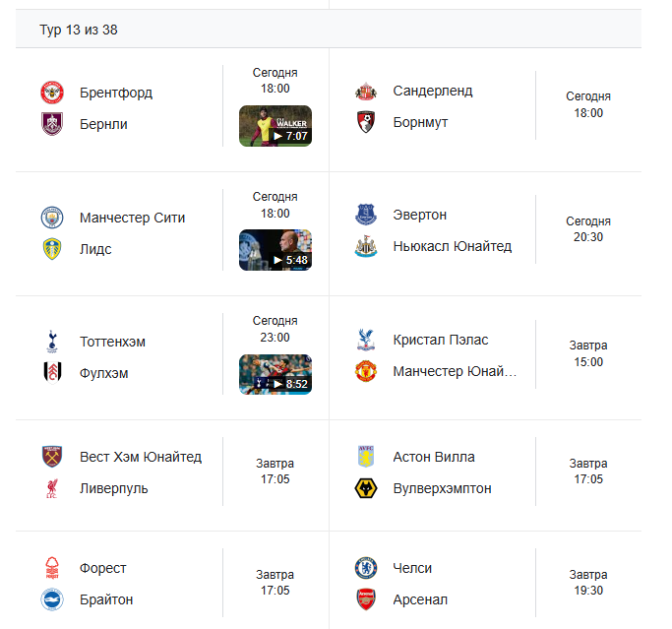Click the Tottenham cockerel crest
The image size is (672, 629).
pos(52,342)
